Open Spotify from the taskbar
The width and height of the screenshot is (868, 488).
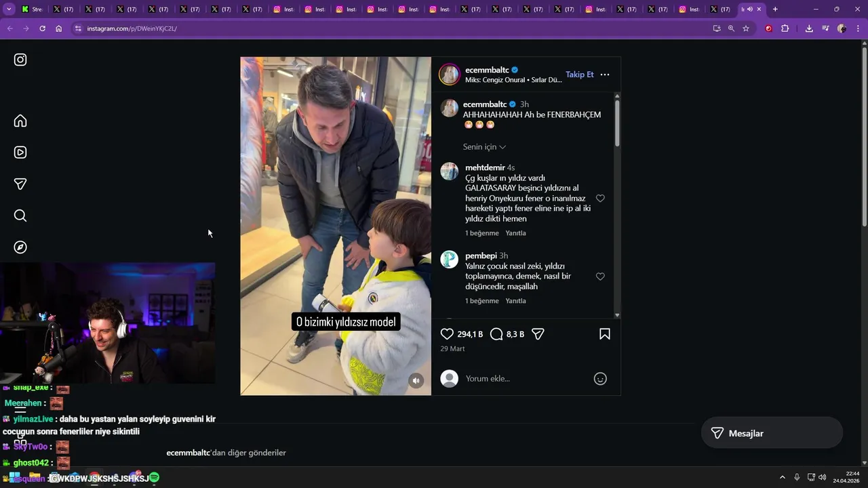tap(154, 477)
